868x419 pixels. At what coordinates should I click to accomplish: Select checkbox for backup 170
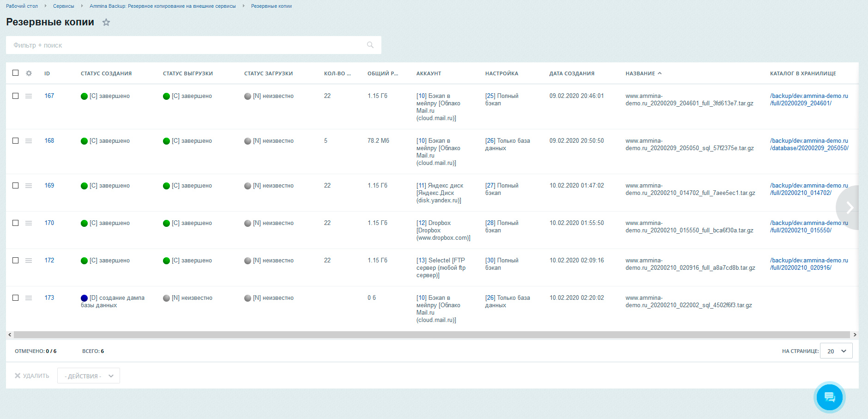coord(15,223)
